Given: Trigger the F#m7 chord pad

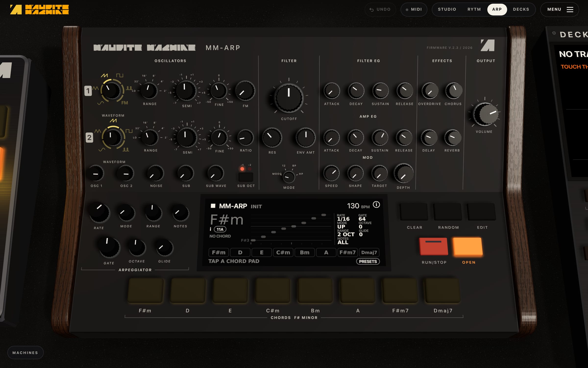Looking at the screenshot, I should click(x=400, y=290).
